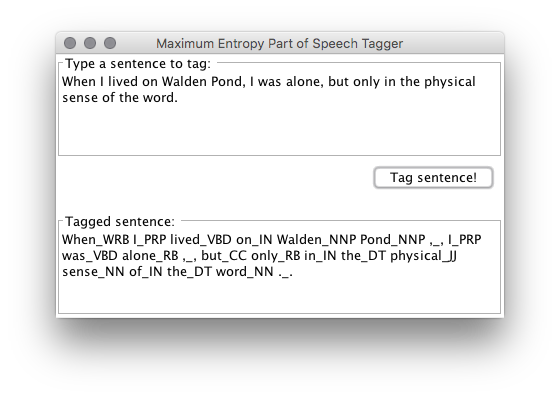The width and height of the screenshot is (560, 398).
Task: Place cursor in empty area of sentence input box
Action: point(279,130)
